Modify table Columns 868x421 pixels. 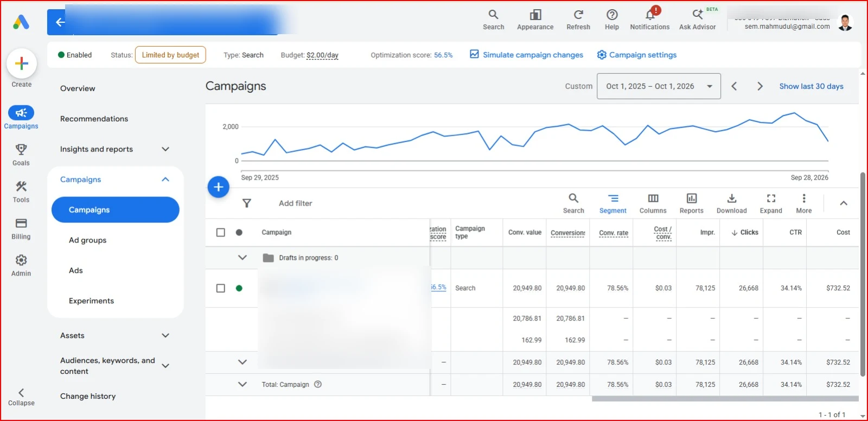(x=653, y=203)
